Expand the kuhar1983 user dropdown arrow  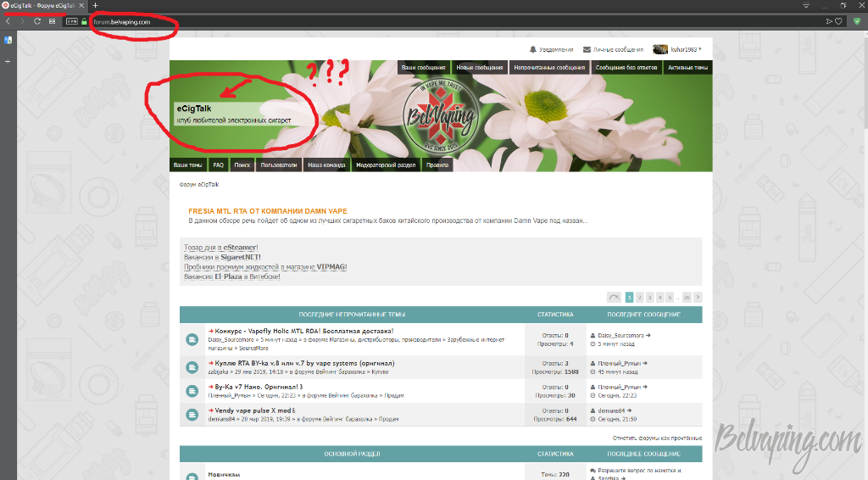(699, 49)
